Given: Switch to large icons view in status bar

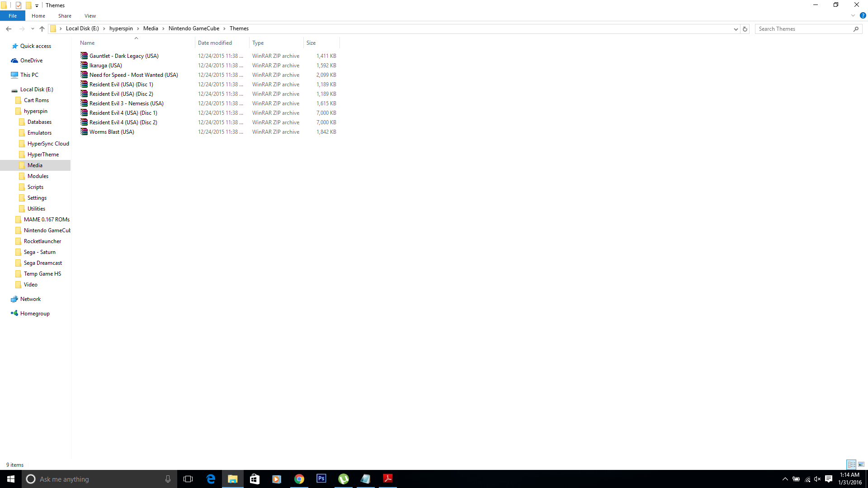Looking at the screenshot, I should (x=861, y=465).
